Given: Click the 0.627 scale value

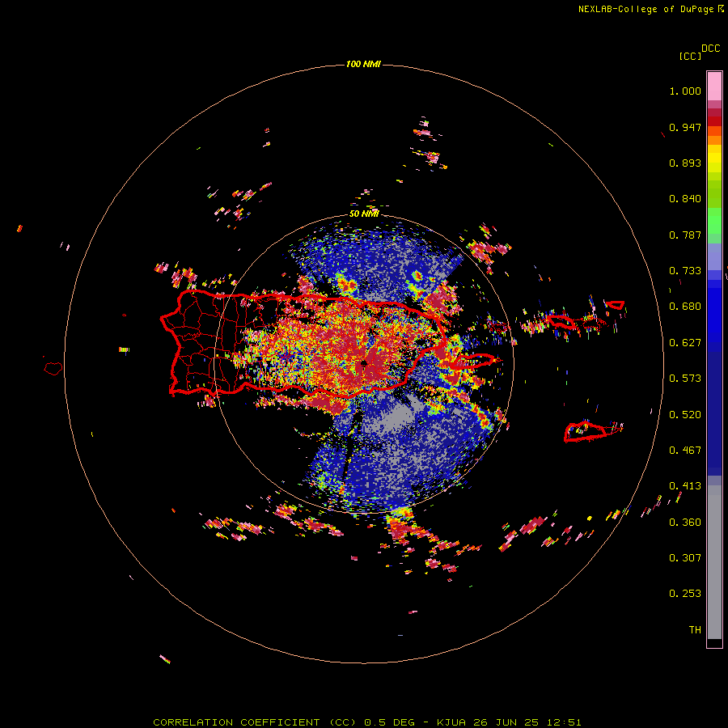Looking at the screenshot, I should pos(685,343).
